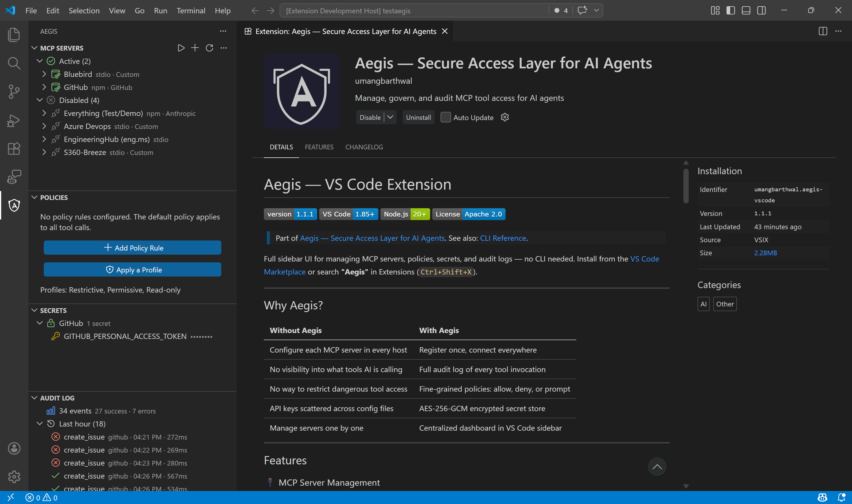Expand the Bluebird server entry

[44, 74]
